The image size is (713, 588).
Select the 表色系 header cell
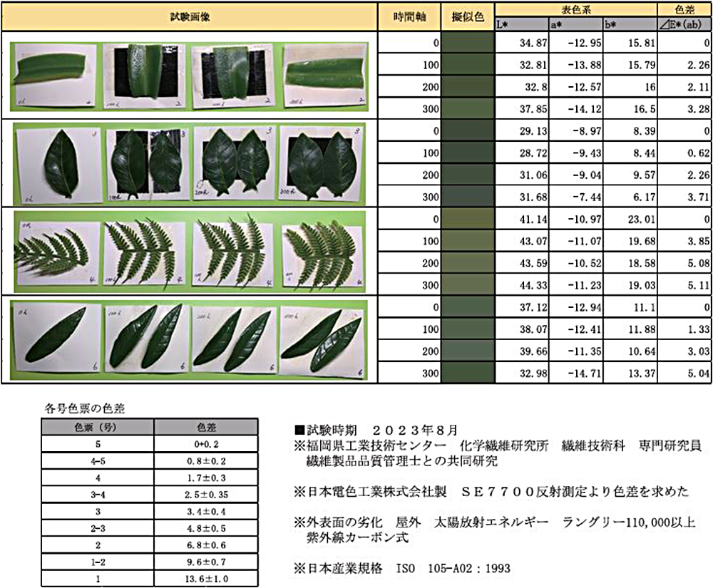[x=575, y=9]
